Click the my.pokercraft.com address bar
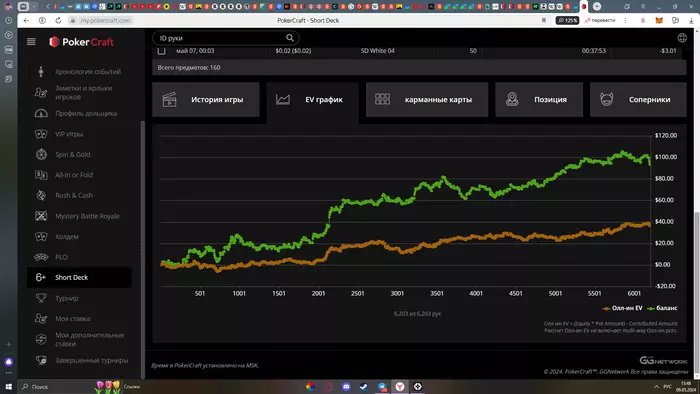 [105, 21]
